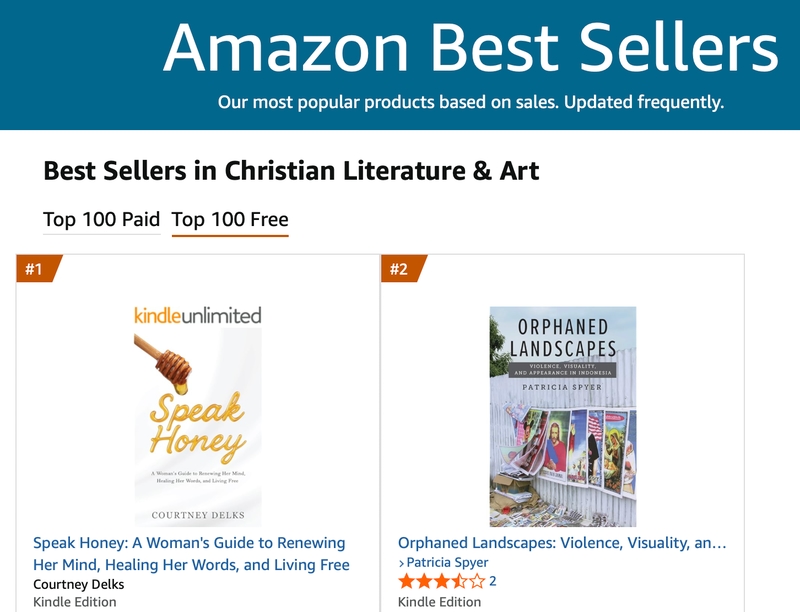This screenshot has height=612, width=800.
Task: Open the Speak Honey title link
Action: tap(191, 554)
